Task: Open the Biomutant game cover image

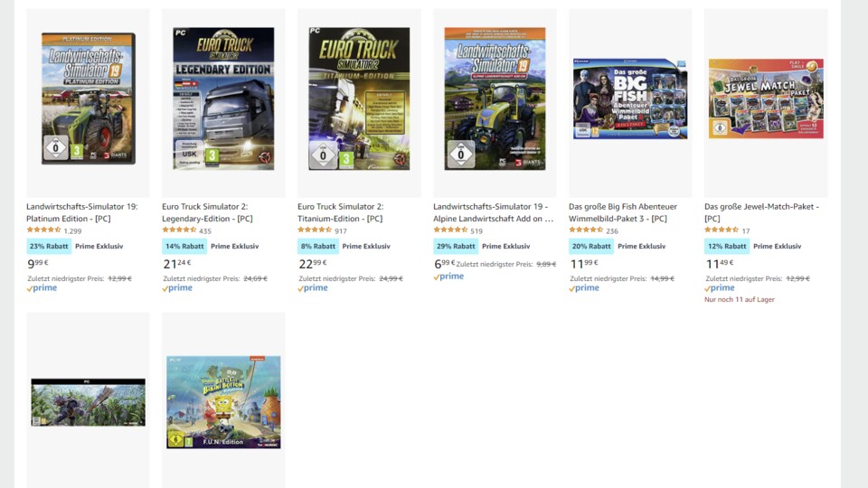Action: pos(88,402)
